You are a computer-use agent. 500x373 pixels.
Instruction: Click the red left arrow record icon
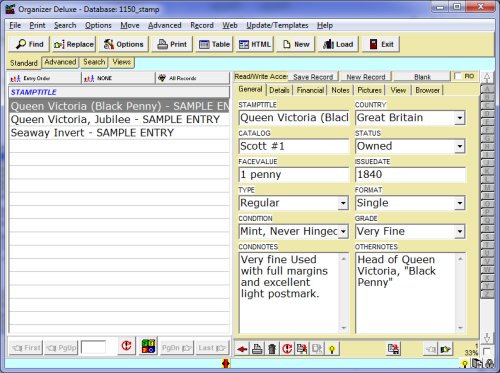(242, 349)
